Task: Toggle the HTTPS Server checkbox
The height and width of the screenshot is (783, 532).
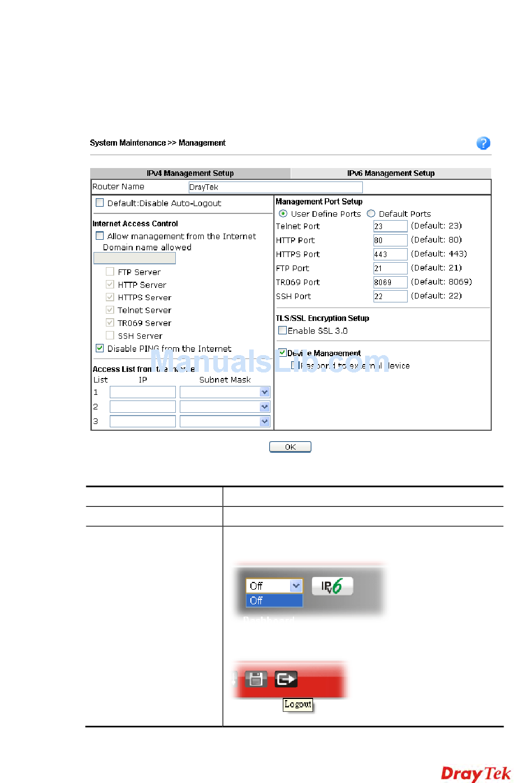Action: (110, 297)
